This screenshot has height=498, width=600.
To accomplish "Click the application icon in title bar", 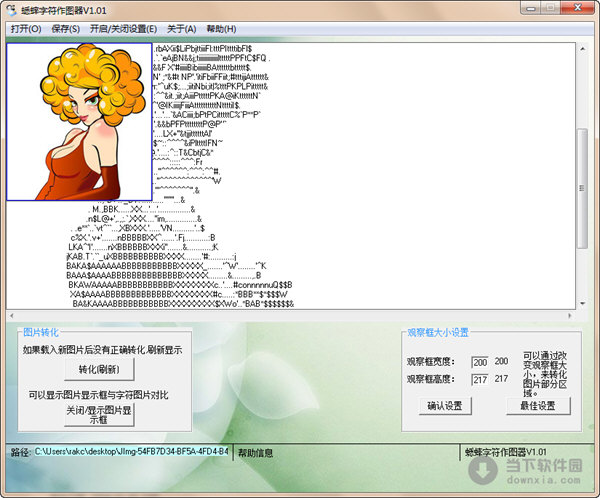I will pos(12,10).
